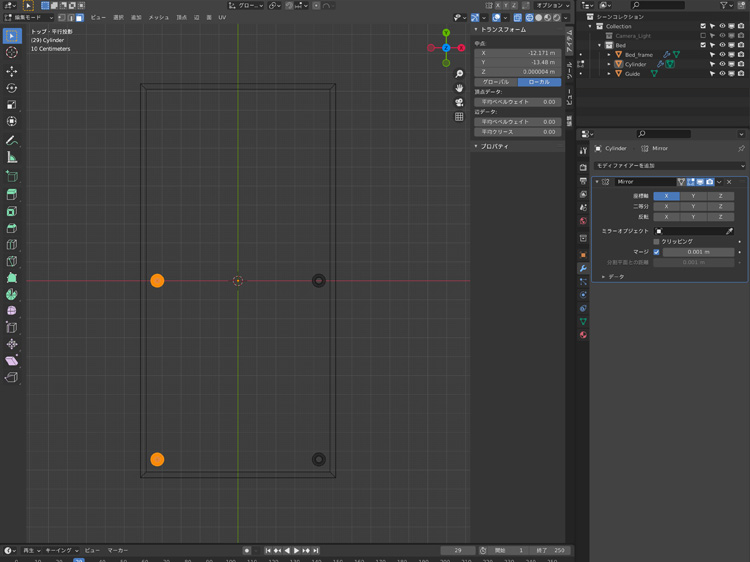Click the hand pan view icon
The width and height of the screenshot is (750, 562).
(459, 88)
